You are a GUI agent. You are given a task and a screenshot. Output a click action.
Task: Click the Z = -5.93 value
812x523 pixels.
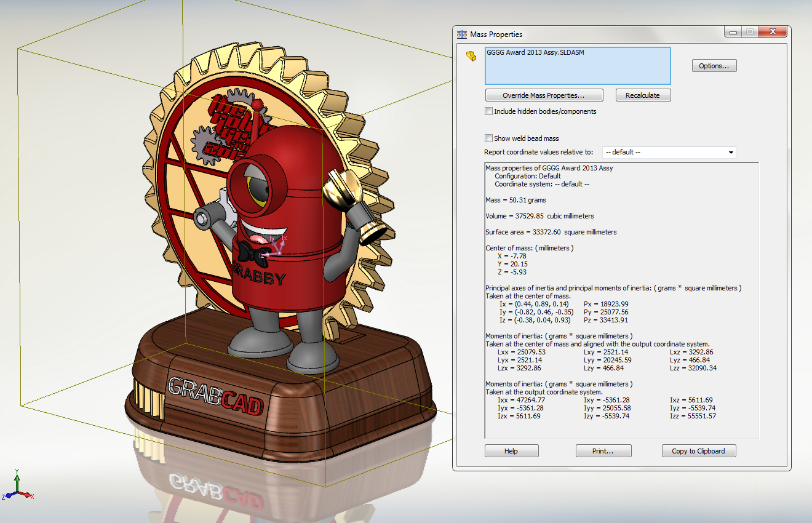(x=512, y=272)
